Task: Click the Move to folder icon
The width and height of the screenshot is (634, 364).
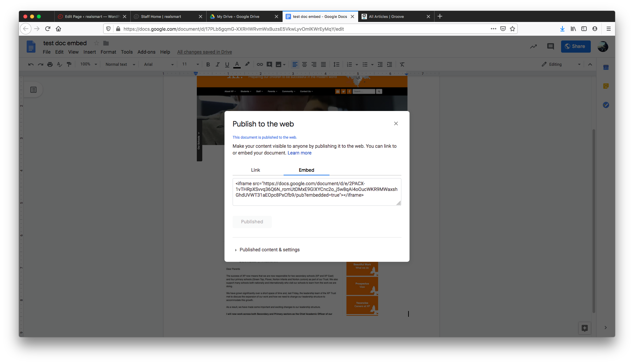Action: 106,43
